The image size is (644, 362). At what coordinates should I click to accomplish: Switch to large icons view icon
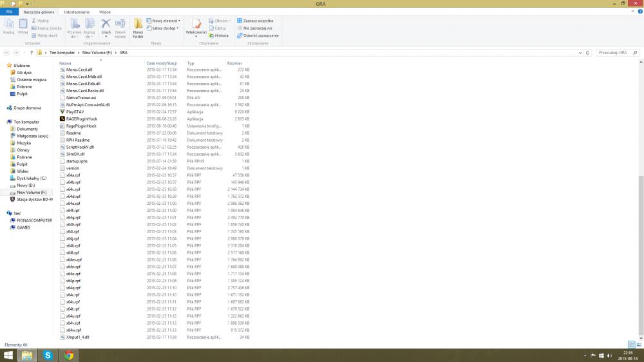639,345
